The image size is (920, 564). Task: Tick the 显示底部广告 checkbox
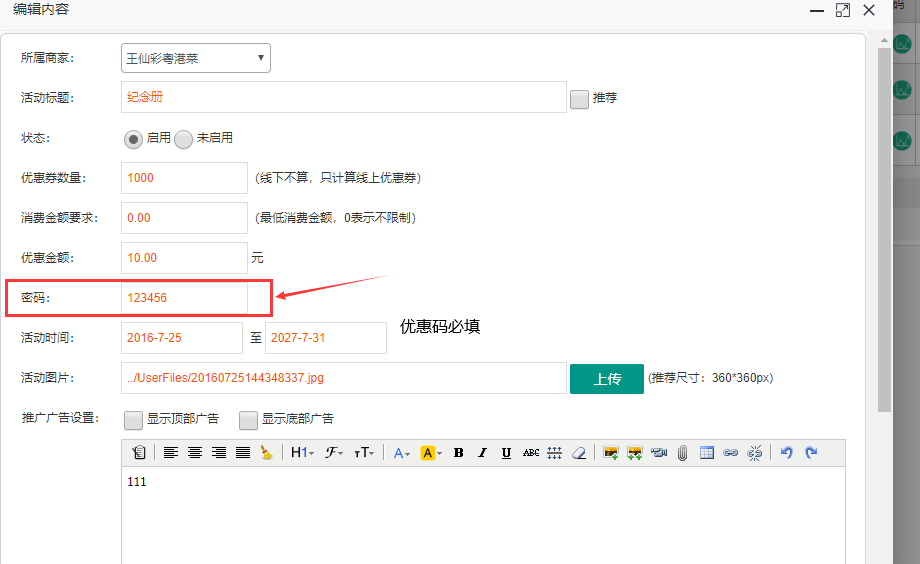click(x=248, y=419)
